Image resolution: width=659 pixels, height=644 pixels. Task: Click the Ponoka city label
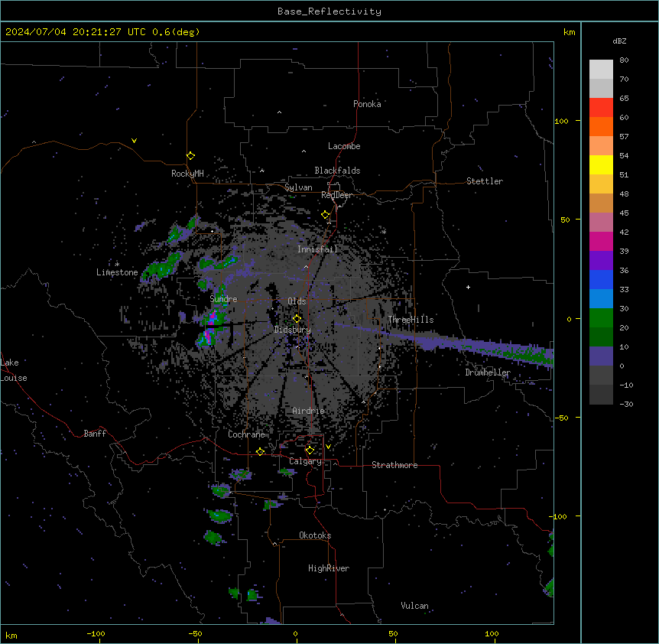(367, 104)
